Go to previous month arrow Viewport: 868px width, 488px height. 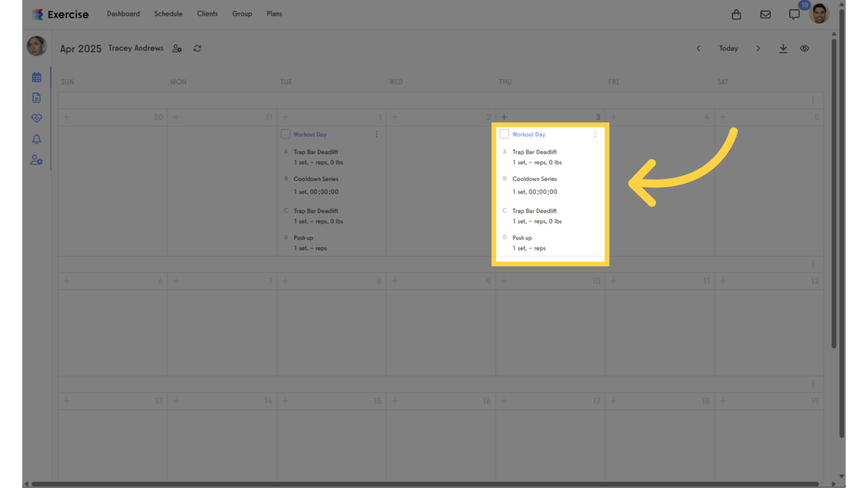tap(698, 48)
